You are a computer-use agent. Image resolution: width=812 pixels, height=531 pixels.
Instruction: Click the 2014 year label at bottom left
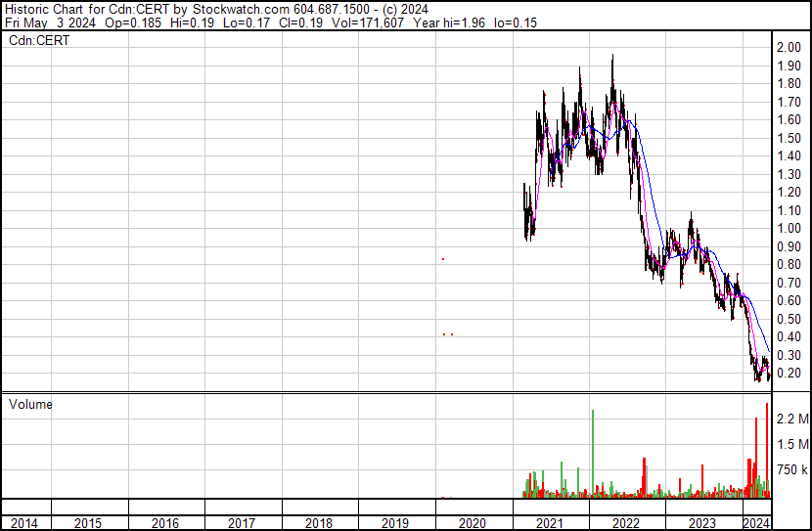tap(24, 523)
